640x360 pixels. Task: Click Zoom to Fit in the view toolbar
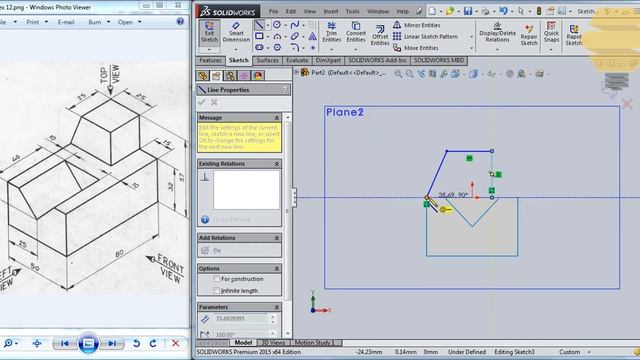pos(398,74)
